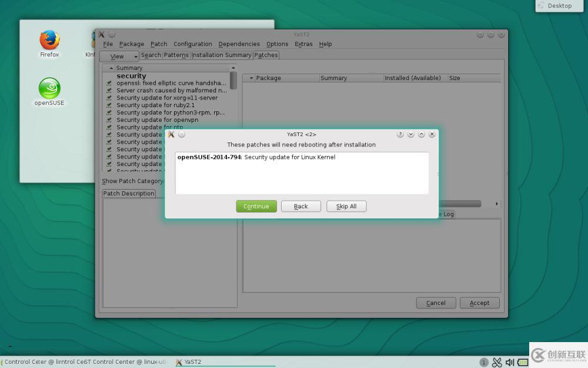Click the Back button in the dialog
Screen dimensions: 588x368
[x=300, y=206]
